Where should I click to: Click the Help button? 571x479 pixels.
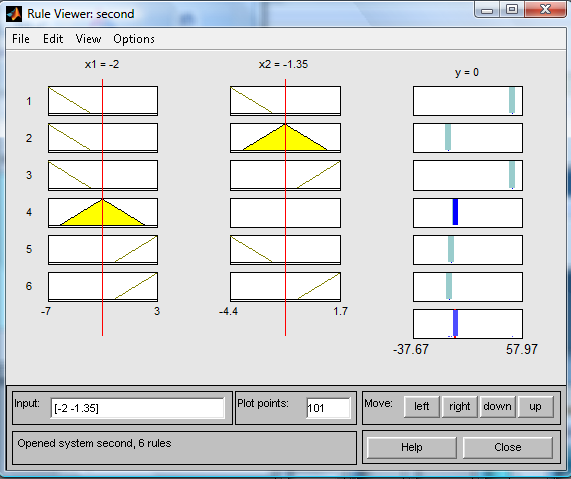411,447
